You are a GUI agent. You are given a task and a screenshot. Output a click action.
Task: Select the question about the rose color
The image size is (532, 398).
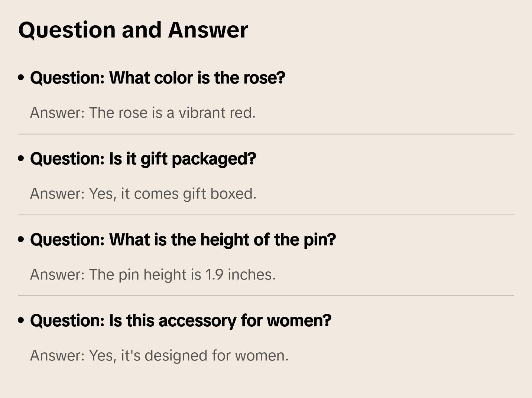point(158,78)
